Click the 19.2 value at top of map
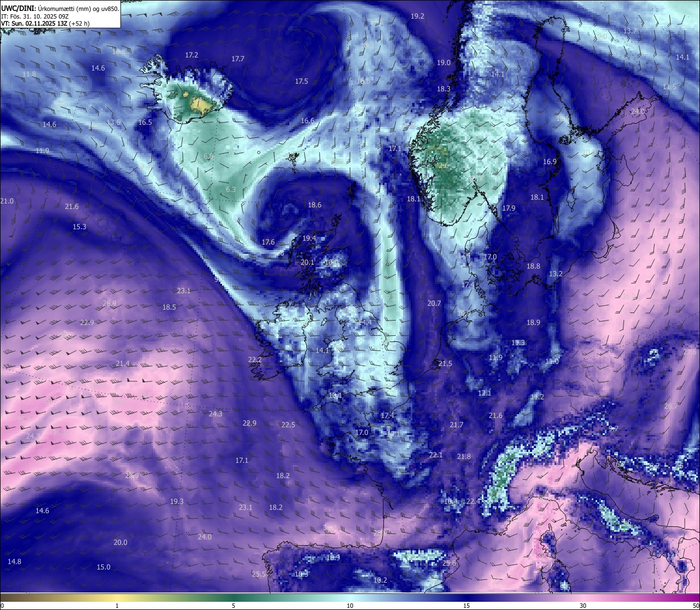The height and width of the screenshot is (610, 700). 417,16
